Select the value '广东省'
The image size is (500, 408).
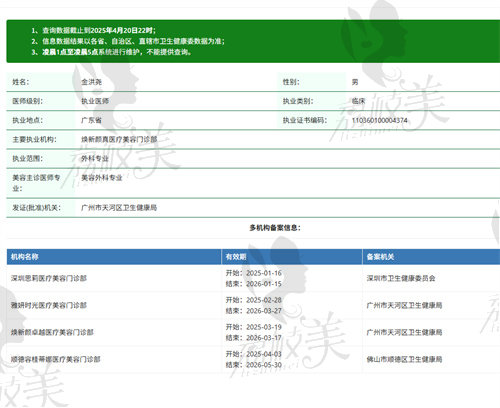point(91,120)
